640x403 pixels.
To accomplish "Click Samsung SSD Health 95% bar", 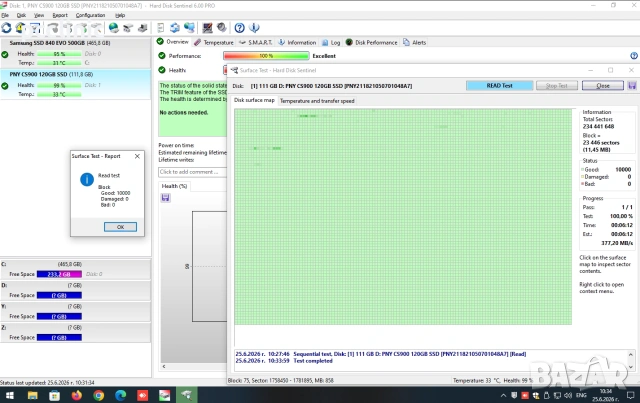I will tap(59, 54).
